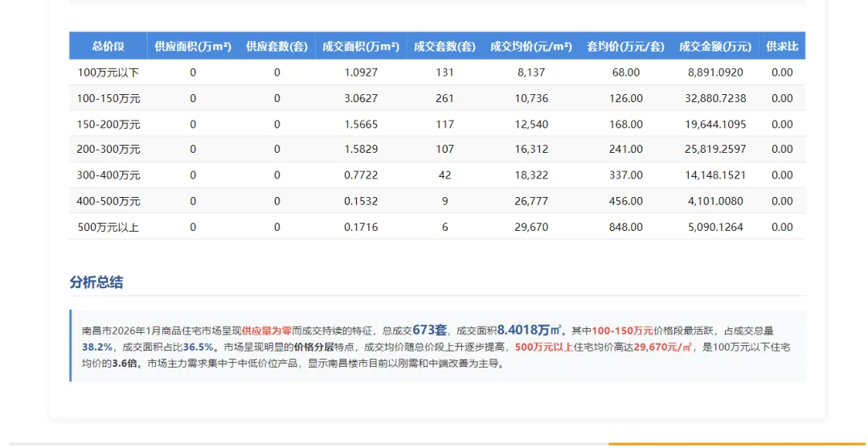Click the 32,880.7238 amount cell

click(x=716, y=99)
